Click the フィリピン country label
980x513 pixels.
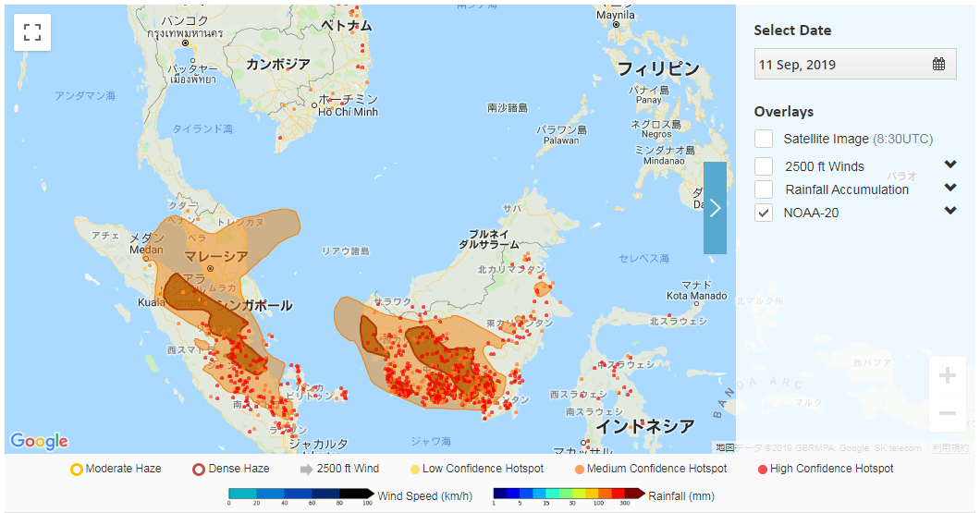658,68
